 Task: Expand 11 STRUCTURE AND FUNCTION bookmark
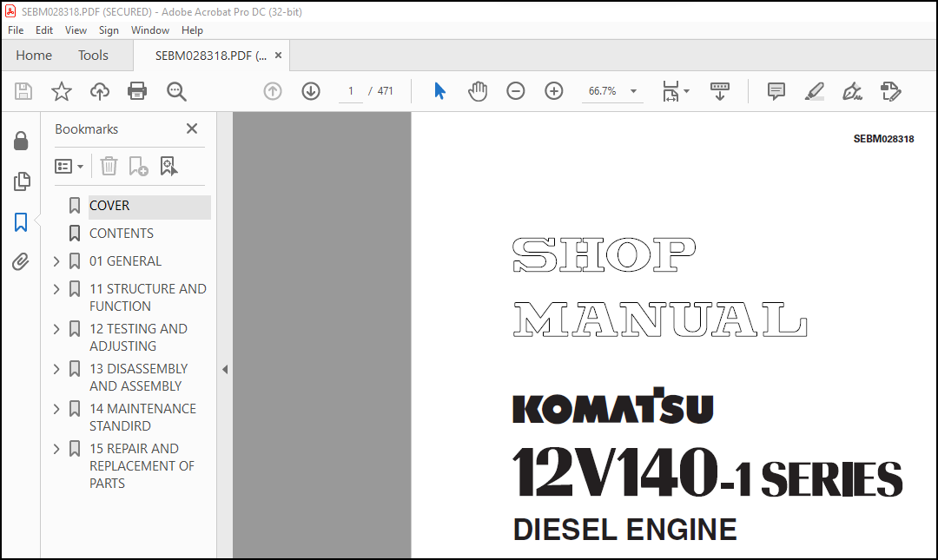(x=56, y=289)
